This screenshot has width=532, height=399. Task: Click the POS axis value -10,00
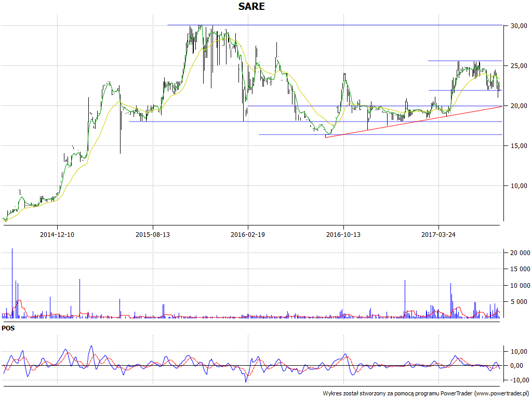pos(519,380)
